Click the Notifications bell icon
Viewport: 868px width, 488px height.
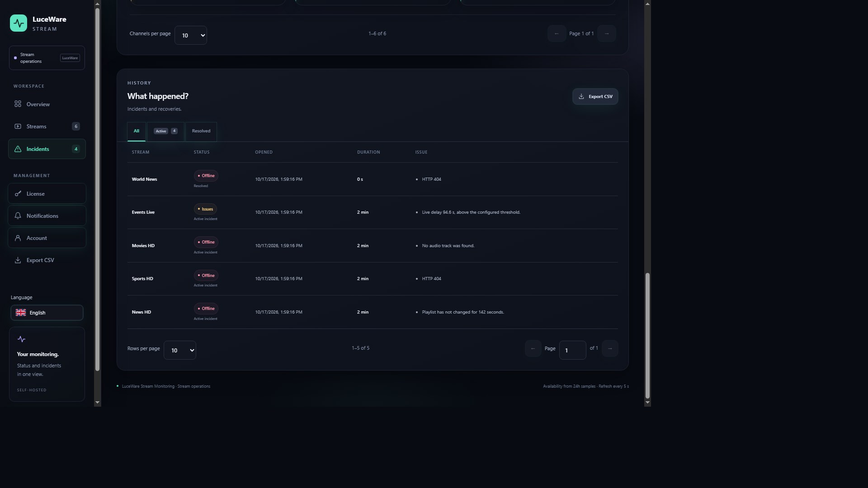point(18,216)
